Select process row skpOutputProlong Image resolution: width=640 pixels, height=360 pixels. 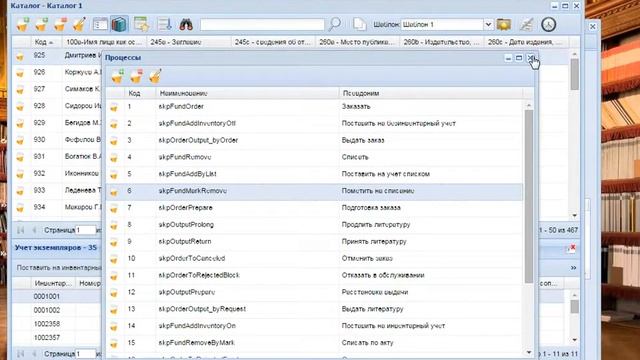(x=314, y=225)
